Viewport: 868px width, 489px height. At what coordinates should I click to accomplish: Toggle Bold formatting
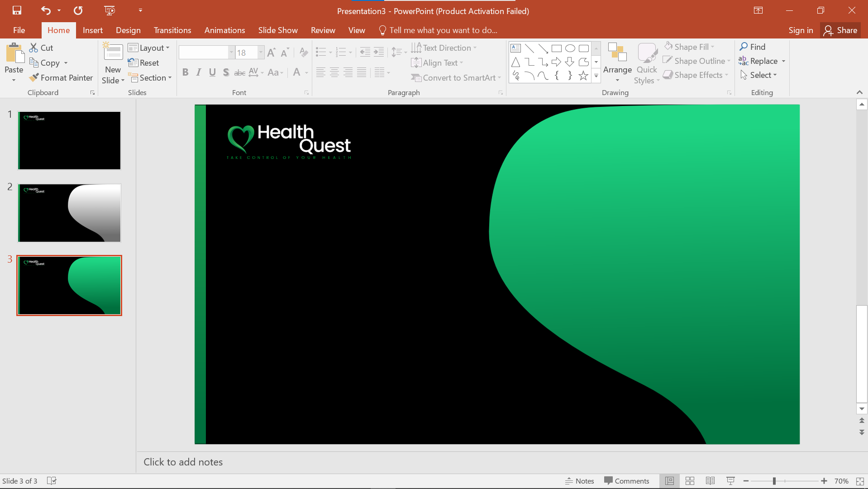point(185,72)
